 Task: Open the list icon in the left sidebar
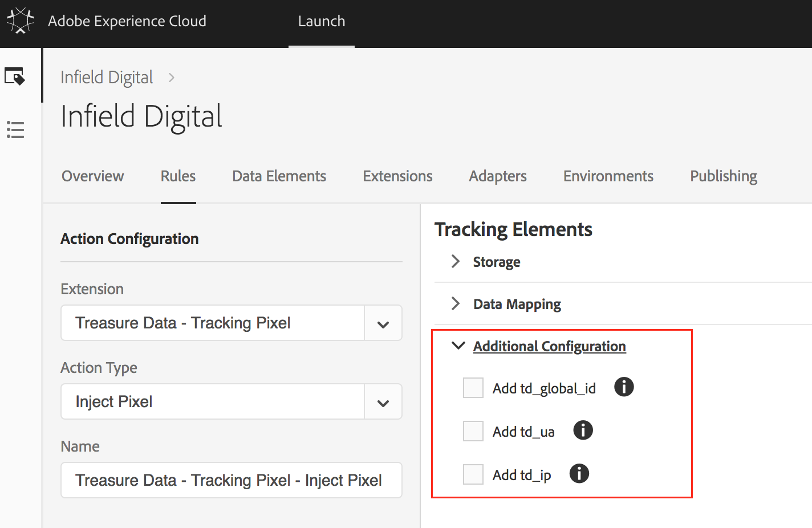pyautogui.click(x=15, y=130)
